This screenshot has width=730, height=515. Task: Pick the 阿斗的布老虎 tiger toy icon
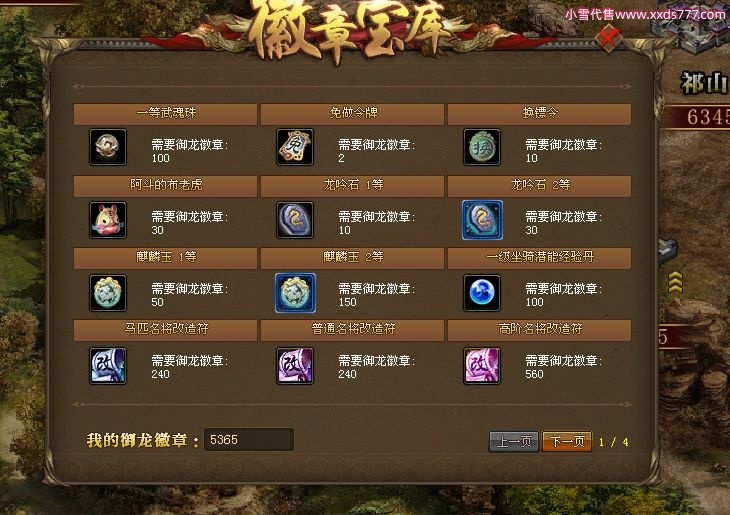click(108, 220)
